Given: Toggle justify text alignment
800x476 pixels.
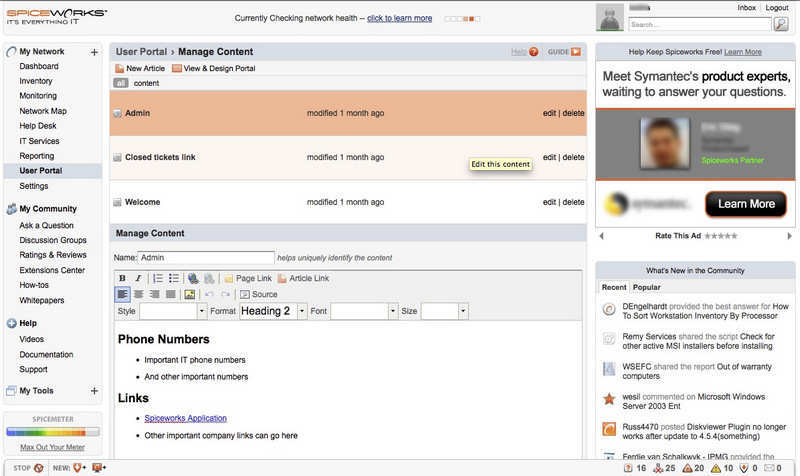Looking at the screenshot, I should click(x=170, y=294).
